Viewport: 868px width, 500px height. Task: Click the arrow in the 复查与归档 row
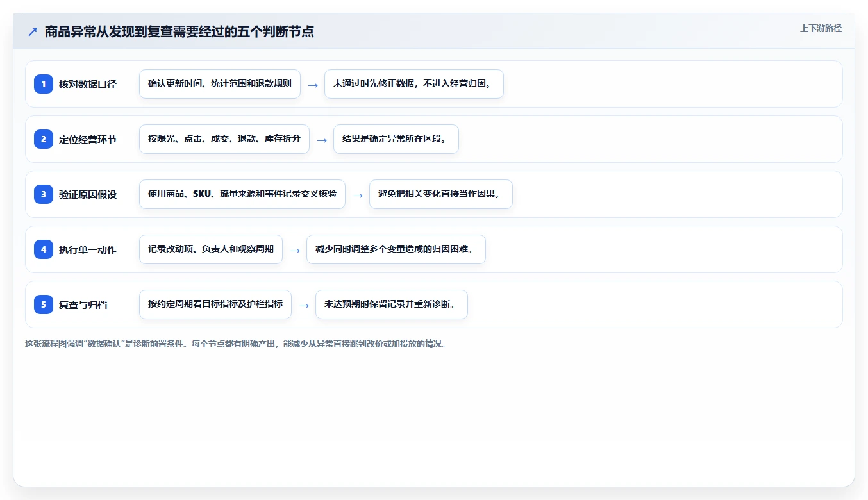pyautogui.click(x=304, y=305)
